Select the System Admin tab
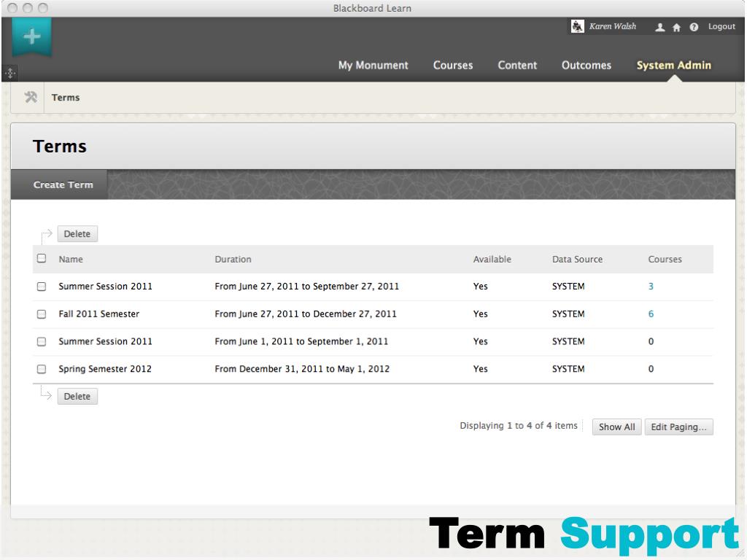Viewport: 747px width, 560px height. (673, 65)
